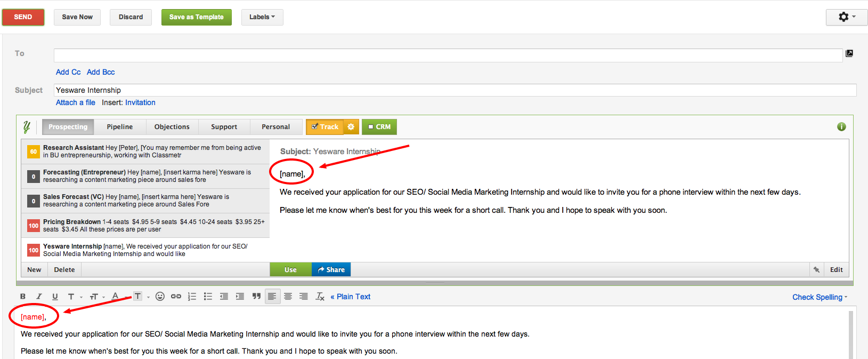Open the Support templates tab

224,127
